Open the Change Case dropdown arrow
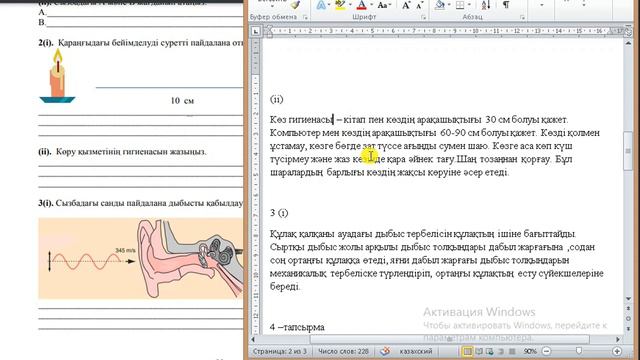The height and width of the screenshot is (360, 640). pos(390,5)
